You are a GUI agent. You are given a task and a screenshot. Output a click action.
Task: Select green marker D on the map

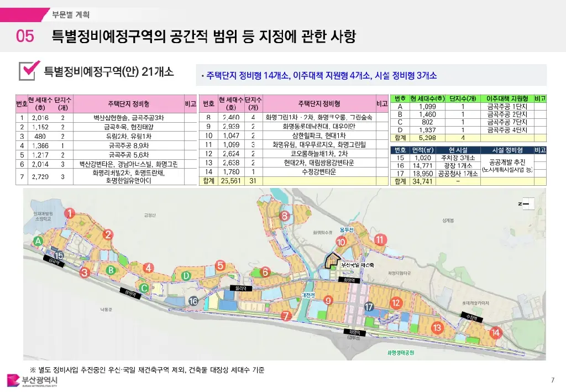coord(186,275)
